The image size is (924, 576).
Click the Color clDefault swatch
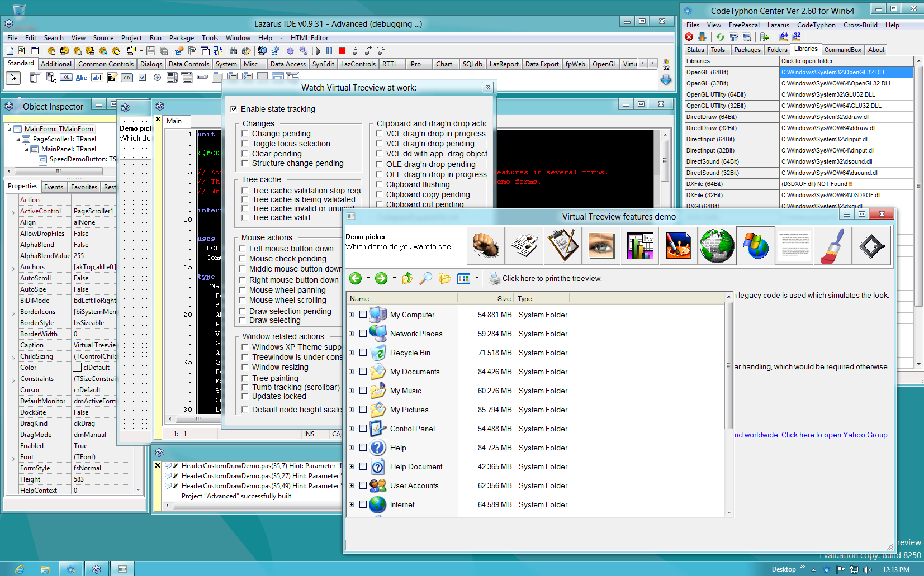pos(77,367)
